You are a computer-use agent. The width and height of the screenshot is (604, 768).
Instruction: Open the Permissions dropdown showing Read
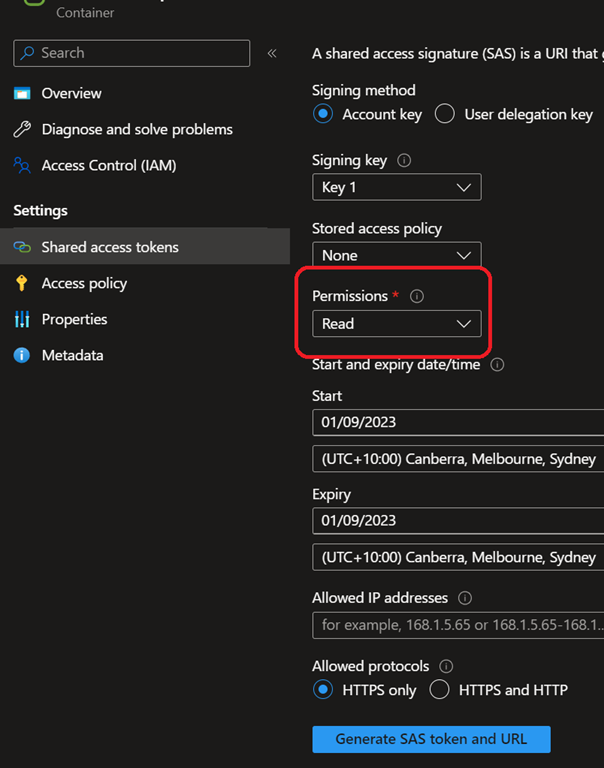(x=396, y=324)
